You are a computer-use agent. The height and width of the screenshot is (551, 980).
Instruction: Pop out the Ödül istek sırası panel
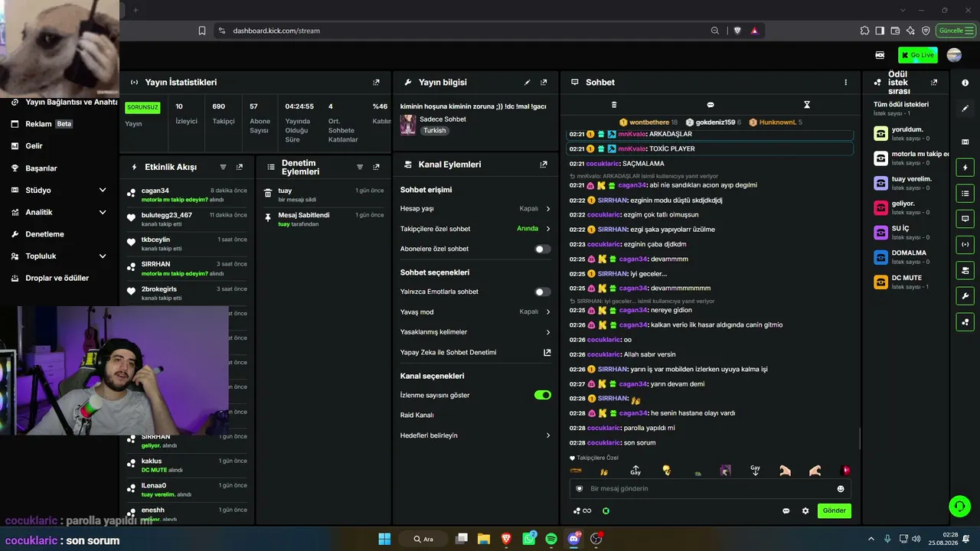point(934,83)
